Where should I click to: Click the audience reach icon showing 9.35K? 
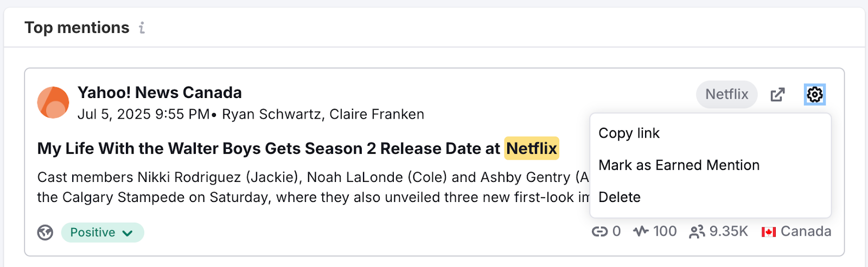[x=697, y=232]
